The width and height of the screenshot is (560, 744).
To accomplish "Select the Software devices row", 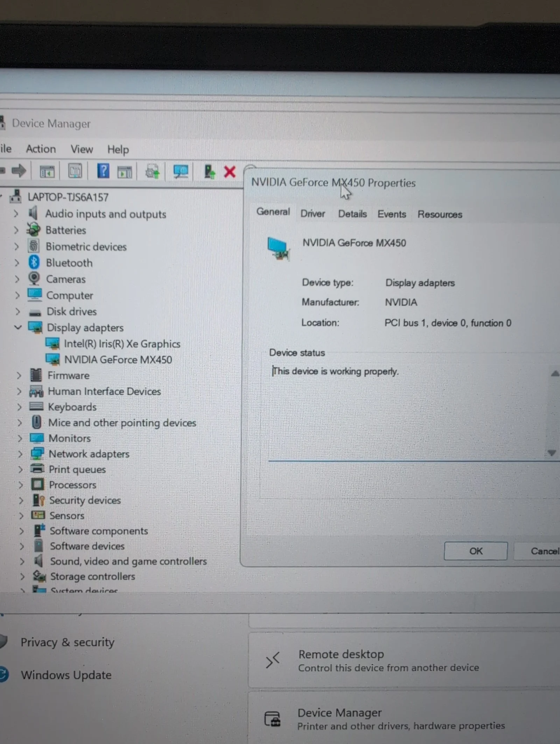I will point(87,546).
